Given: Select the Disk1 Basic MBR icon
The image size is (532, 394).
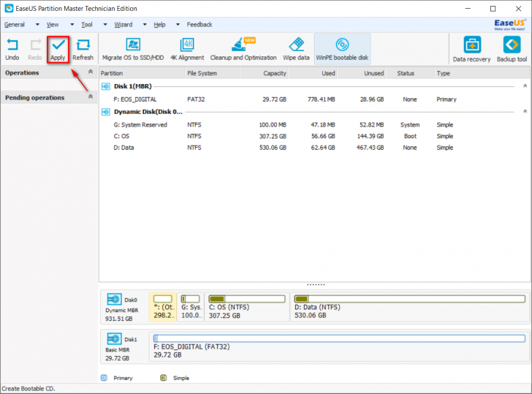Looking at the screenshot, I should coord(114,338).
